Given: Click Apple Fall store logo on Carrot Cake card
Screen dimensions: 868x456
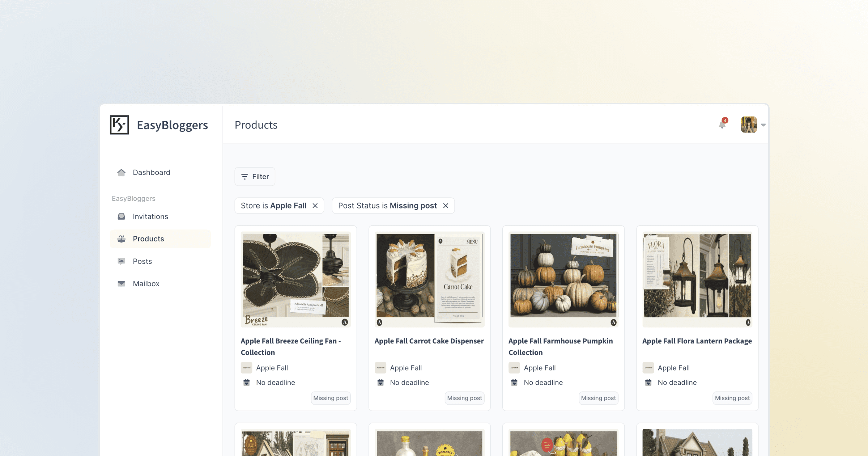Looking at the screenshot, I should 380,368.
